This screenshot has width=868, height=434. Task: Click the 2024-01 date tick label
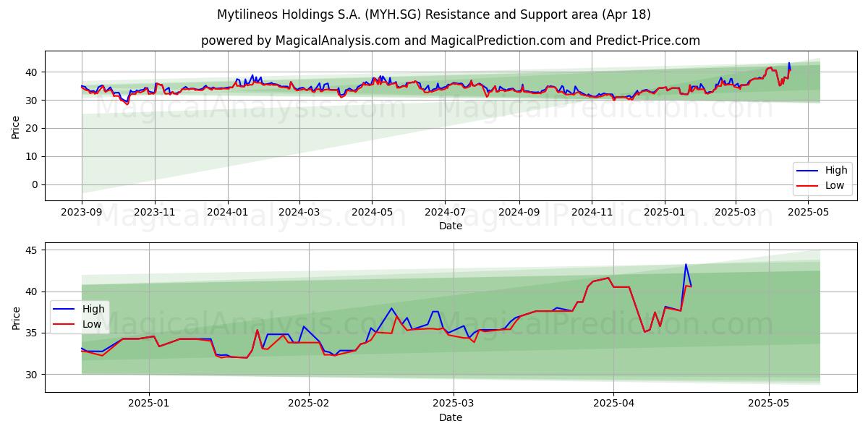coord(228,213)
